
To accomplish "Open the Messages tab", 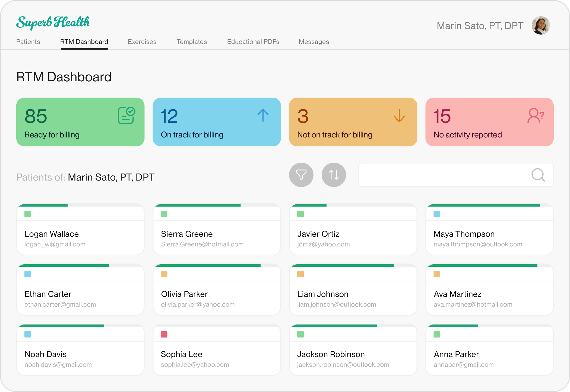I will [x=314, y=42].
